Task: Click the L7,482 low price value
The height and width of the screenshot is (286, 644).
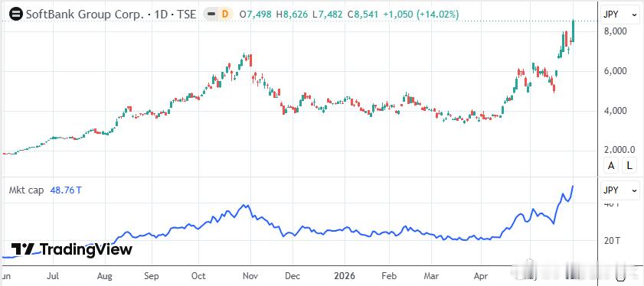Action: click(x=328, y=15)
